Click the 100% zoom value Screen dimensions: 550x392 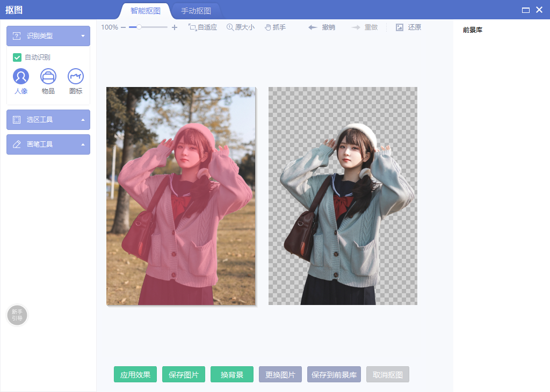pos(110,27)
